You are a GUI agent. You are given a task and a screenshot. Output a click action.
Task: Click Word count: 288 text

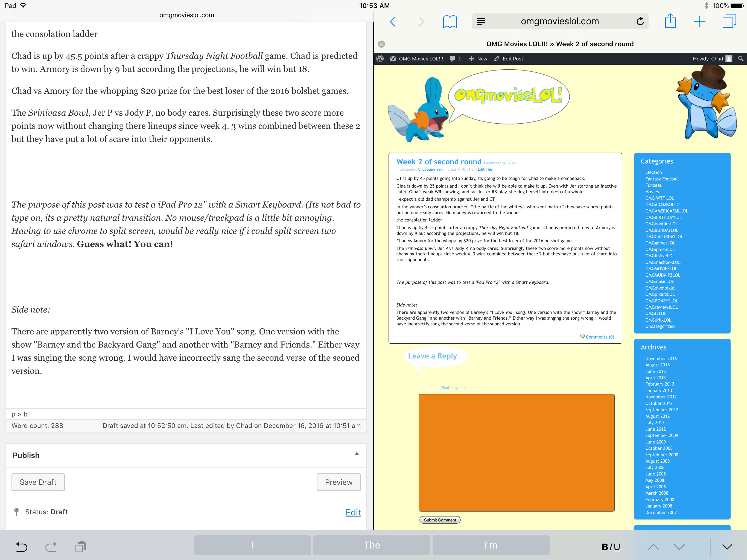pyautogui.click(x=37, y=425)
